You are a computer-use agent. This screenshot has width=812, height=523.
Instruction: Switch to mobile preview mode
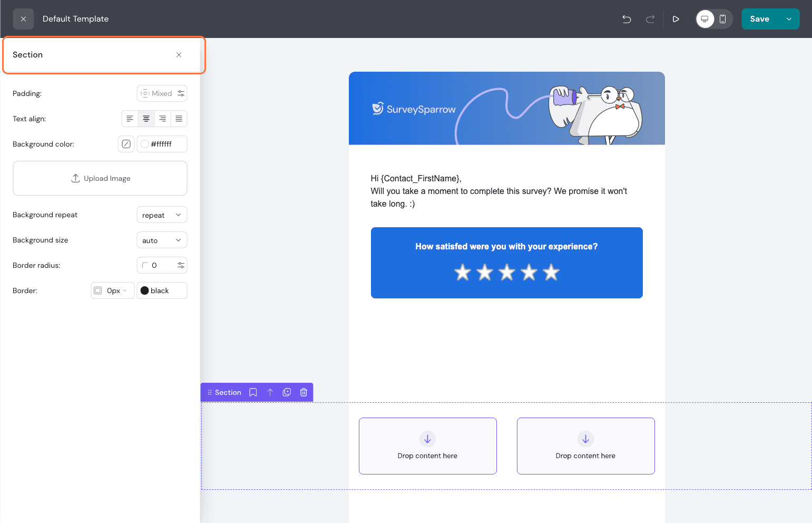[723, 19]
